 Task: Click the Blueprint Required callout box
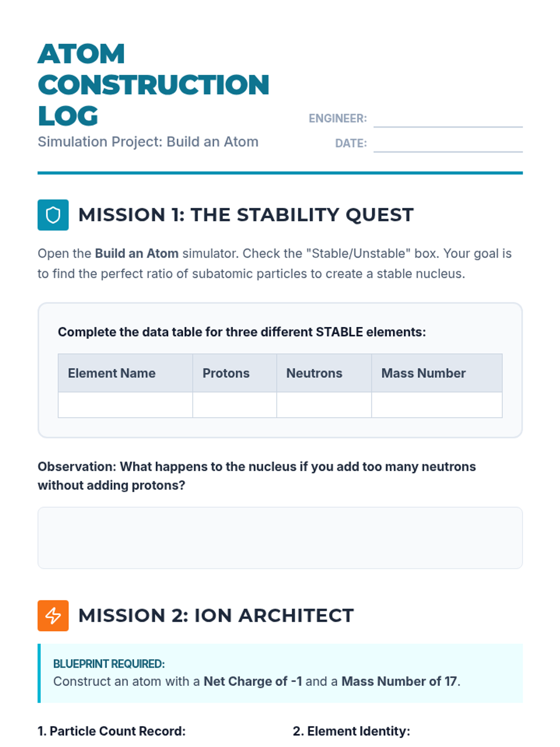pyautogui.click(x=280, y=673)
